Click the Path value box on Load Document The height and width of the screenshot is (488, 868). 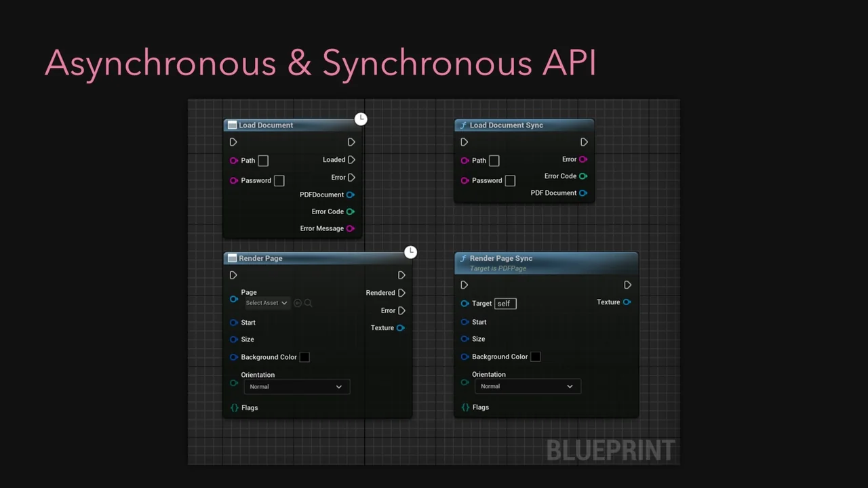pos(263,161)
